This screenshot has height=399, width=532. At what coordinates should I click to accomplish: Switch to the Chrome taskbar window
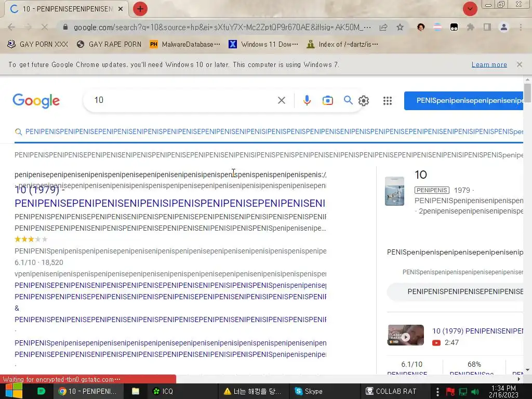(x=88, y=391)
